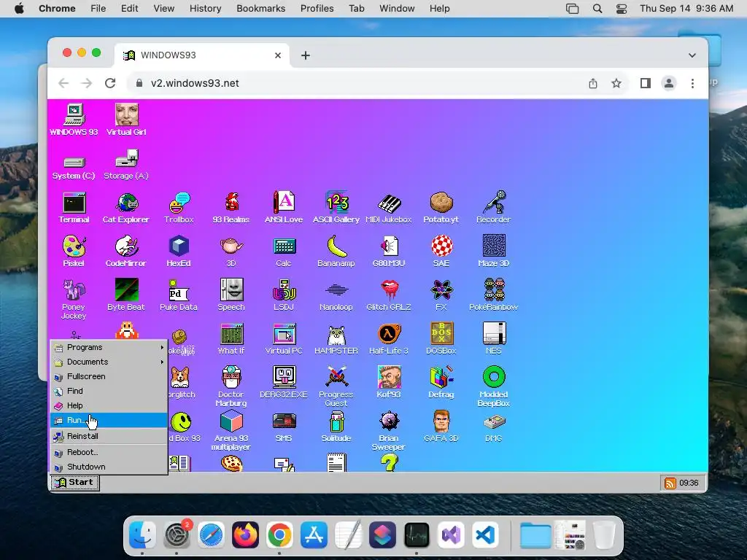Open ASCII Gallery icon
The image size is (747, 560).
tap(336, 208)
